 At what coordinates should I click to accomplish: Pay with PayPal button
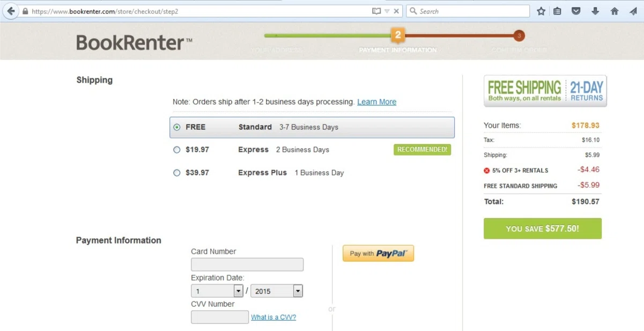click(x=379, y=253)
